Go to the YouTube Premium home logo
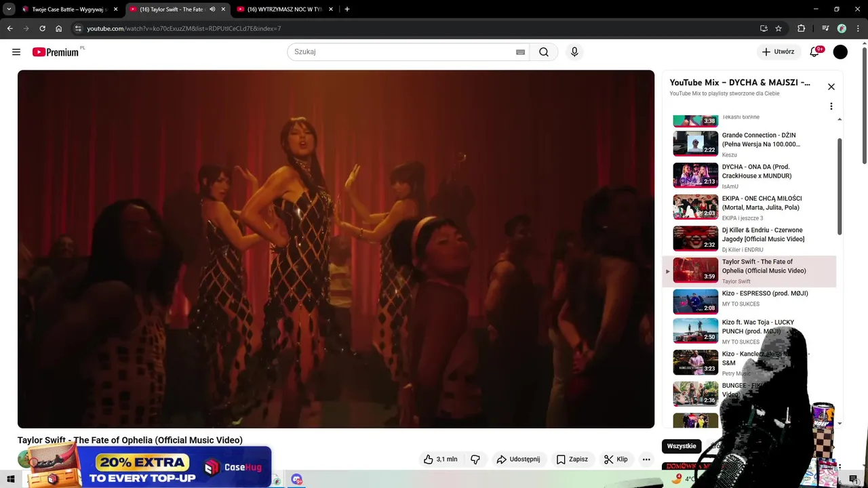868x488 pixels. 56,52
